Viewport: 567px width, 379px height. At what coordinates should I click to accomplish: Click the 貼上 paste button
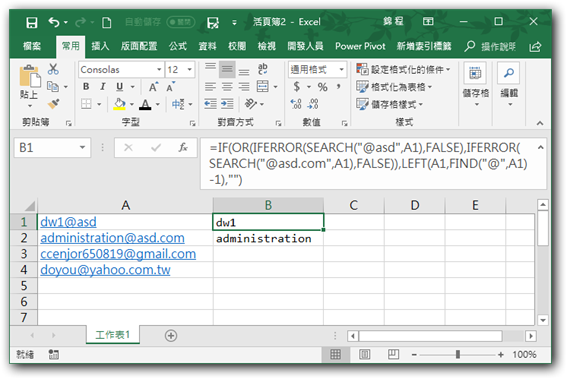pos(29,86)
